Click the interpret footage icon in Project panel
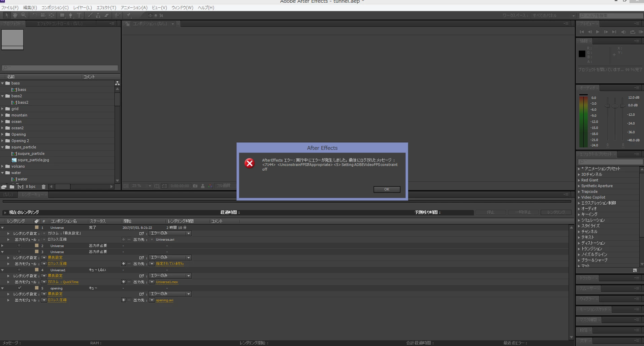Screen dimensions: 644x346 [x=4, y=186]
